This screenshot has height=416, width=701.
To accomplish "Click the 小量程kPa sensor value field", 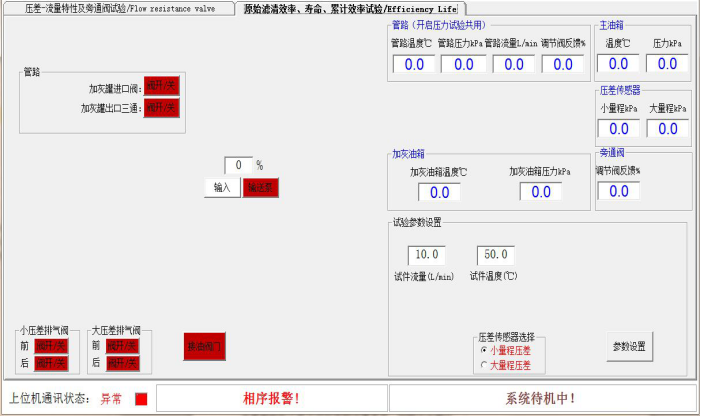I will 619,129.
